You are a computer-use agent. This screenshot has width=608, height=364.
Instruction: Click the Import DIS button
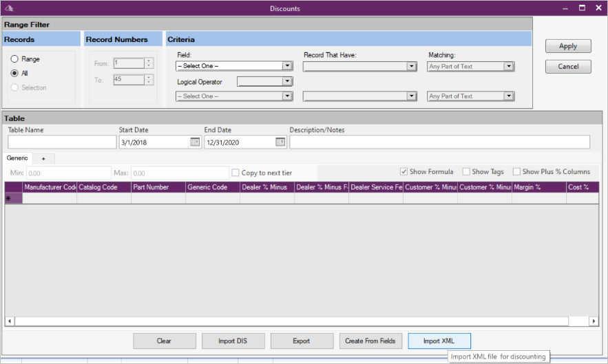[x=233, y=341]
